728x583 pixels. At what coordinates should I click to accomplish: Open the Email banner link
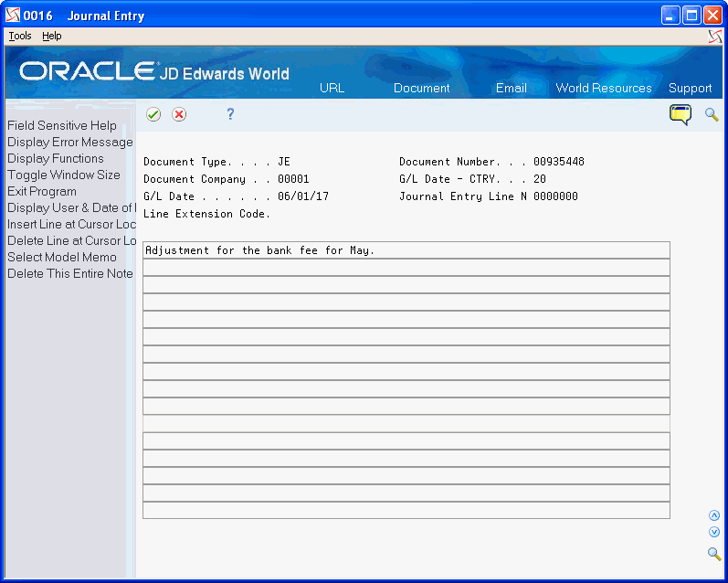(512, 88)
